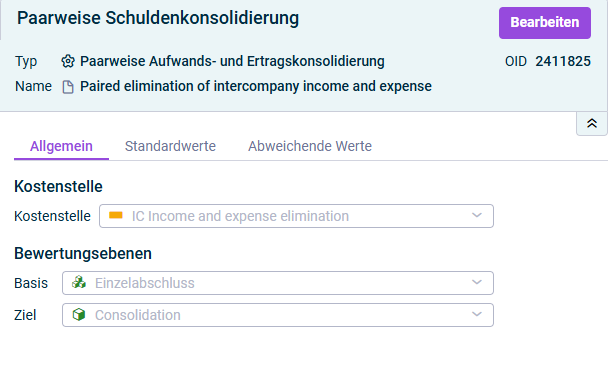Open the Abweichende Werte tab
This screenshot has height=368, width=608.
(310, 146)
